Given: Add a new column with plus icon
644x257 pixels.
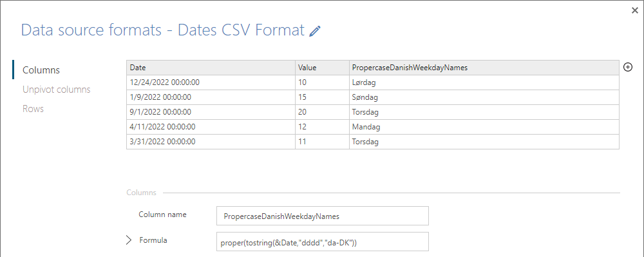Looking at the screenshot, I should (x=627, y=68).
